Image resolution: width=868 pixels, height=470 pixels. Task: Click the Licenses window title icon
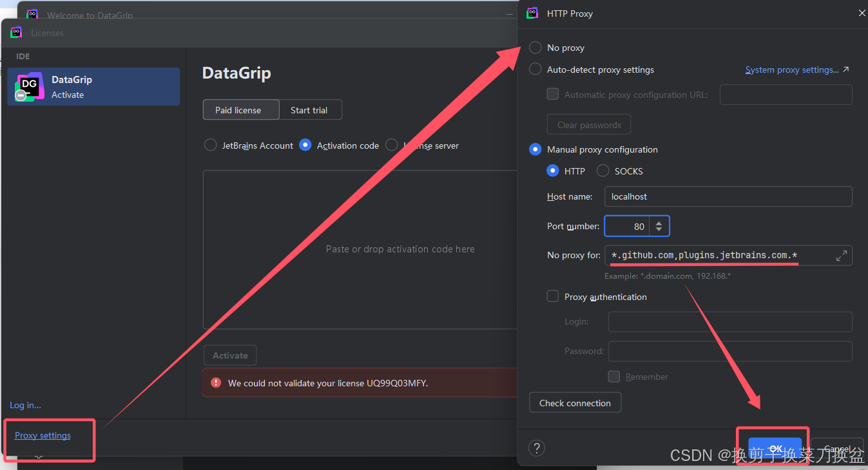point(16,32)
